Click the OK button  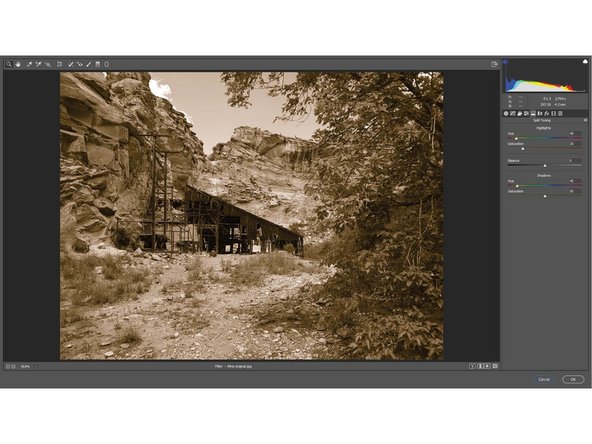click(x=573, y=379)
